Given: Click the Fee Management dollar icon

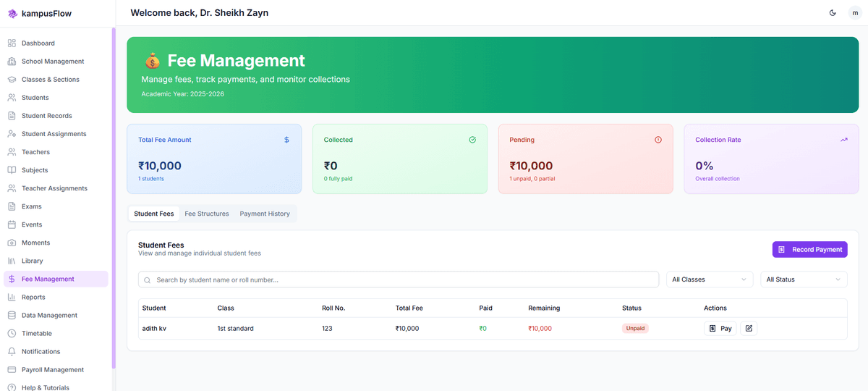Looking at the screenshot, I should pos(12,279).
